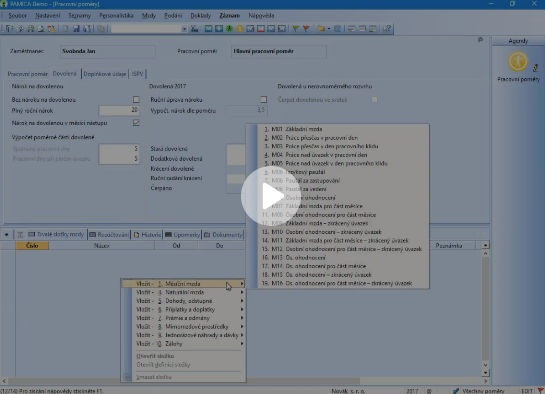Click the save diskette icon in toolbar
Viewport: 545px width, 394px height.
[x=76, y=29]
